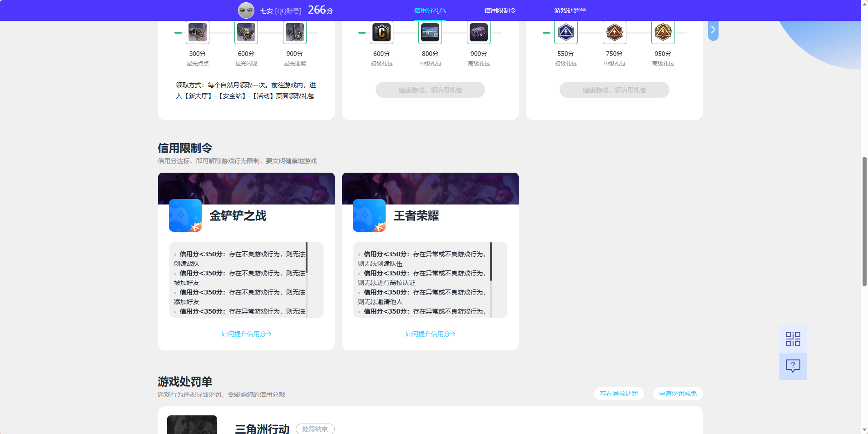This screenshot has width=868, height=434.
Task: Click the 游戏行为违规导致处罚 subtitle text
Action: [x=221, y=394]
